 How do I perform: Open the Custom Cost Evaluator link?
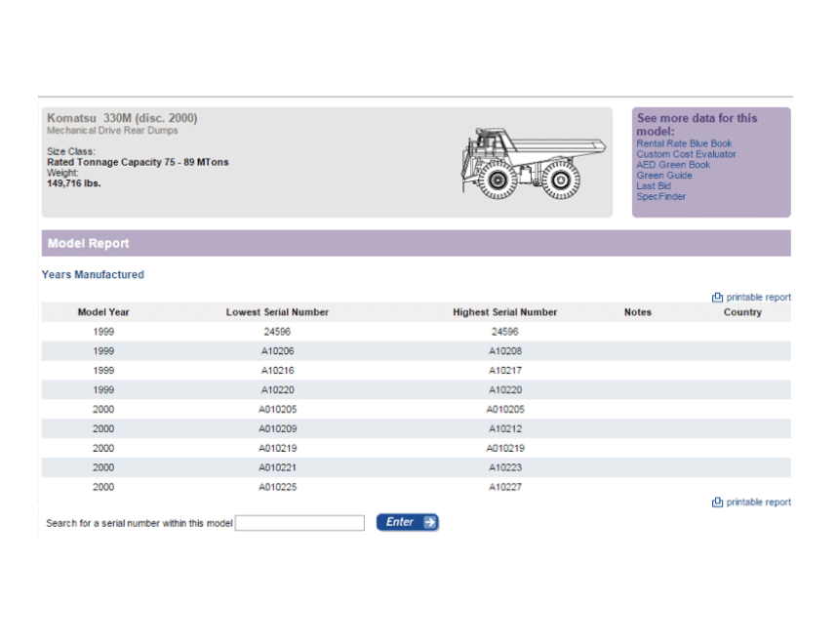pos(686,154)
